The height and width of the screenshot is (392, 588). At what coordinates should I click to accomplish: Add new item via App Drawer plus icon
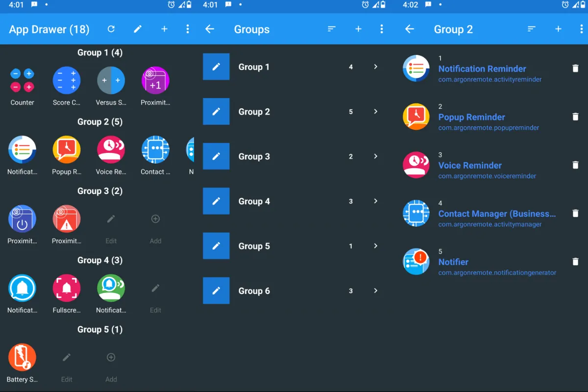[x=164, y=29]
